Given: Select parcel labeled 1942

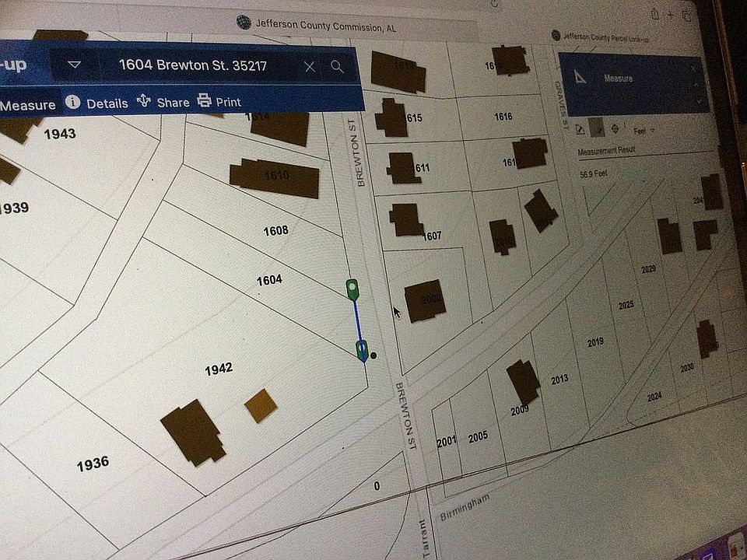Looking at the screenshot, I should (219, 369).
